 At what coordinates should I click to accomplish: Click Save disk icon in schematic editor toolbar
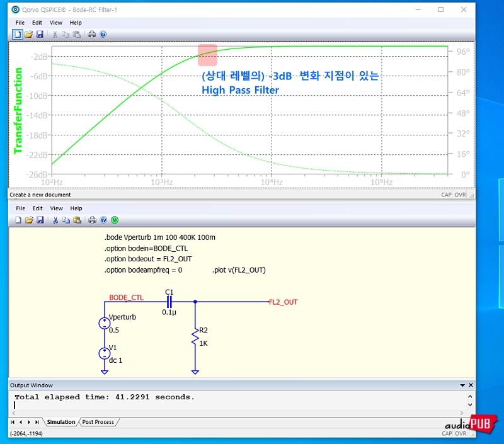tap(40, 220)
